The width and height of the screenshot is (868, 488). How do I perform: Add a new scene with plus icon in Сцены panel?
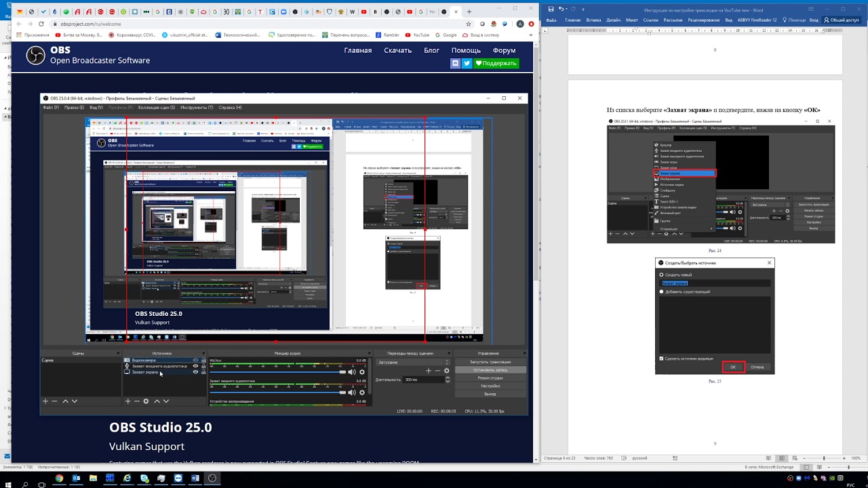(45, 401)
